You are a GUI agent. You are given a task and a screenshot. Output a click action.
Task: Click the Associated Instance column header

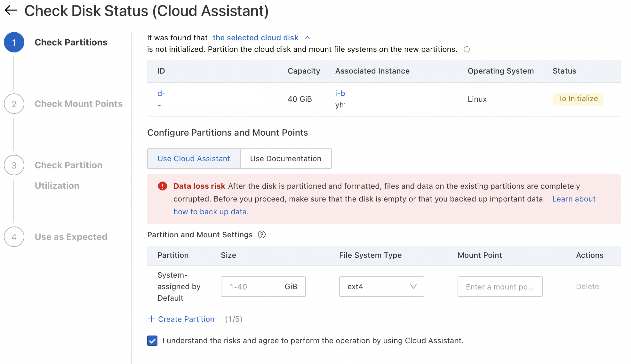tap(372, 71)
